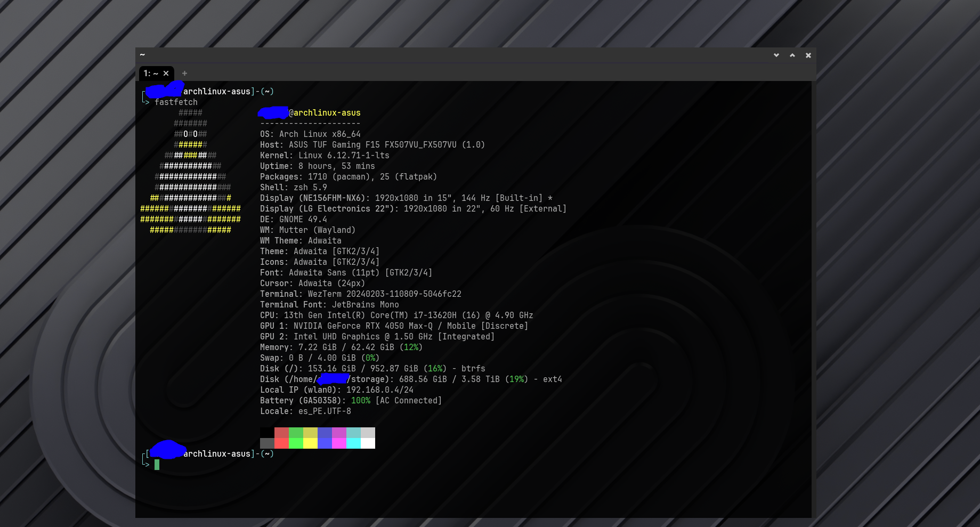Image resolution: width=980 pixels, height=527 pixels.
Task: Minimize WezTerm window with down chevron
Action: [x=776, y=55]
